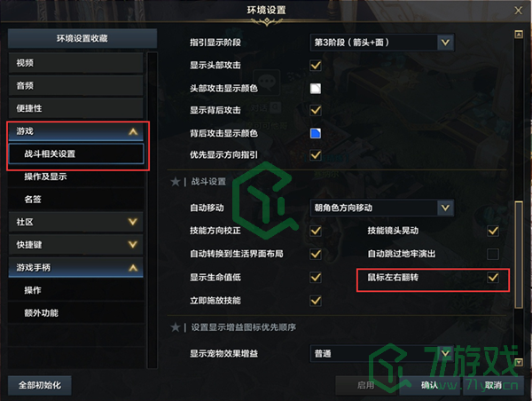The width and height of the screenshot is (532, 401).
Task: Pick the blue 背后攻击显示颜色 swatch
Action: tap(316, 133)
